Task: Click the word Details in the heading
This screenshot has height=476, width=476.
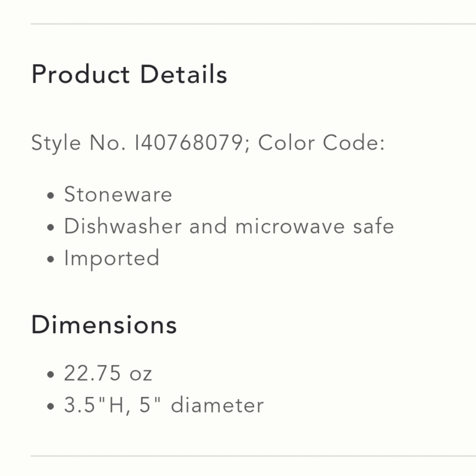Action: point(183,75)
